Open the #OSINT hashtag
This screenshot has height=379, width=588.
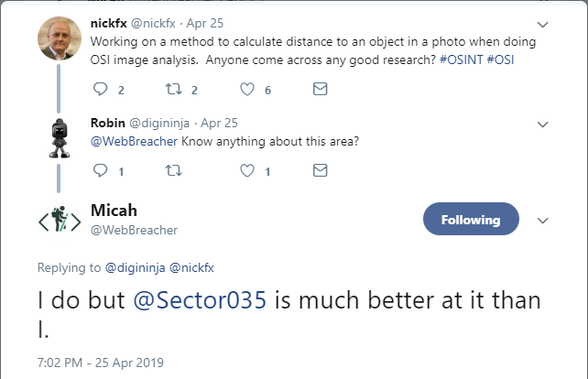pos(462,60)
